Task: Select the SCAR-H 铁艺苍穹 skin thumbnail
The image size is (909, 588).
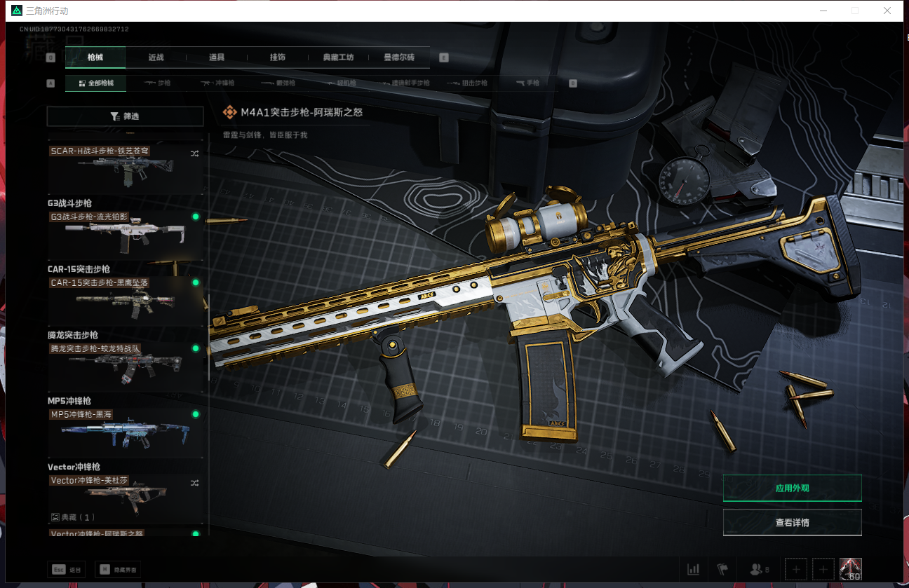Action: [x=125, y=169]
